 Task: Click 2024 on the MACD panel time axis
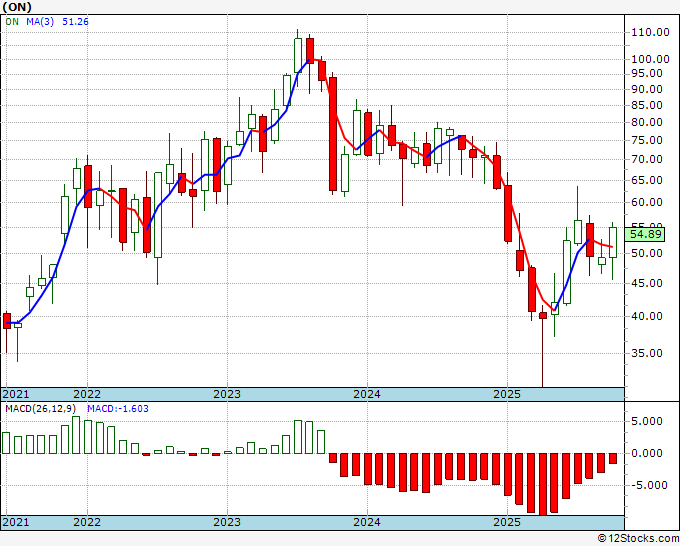367,522
